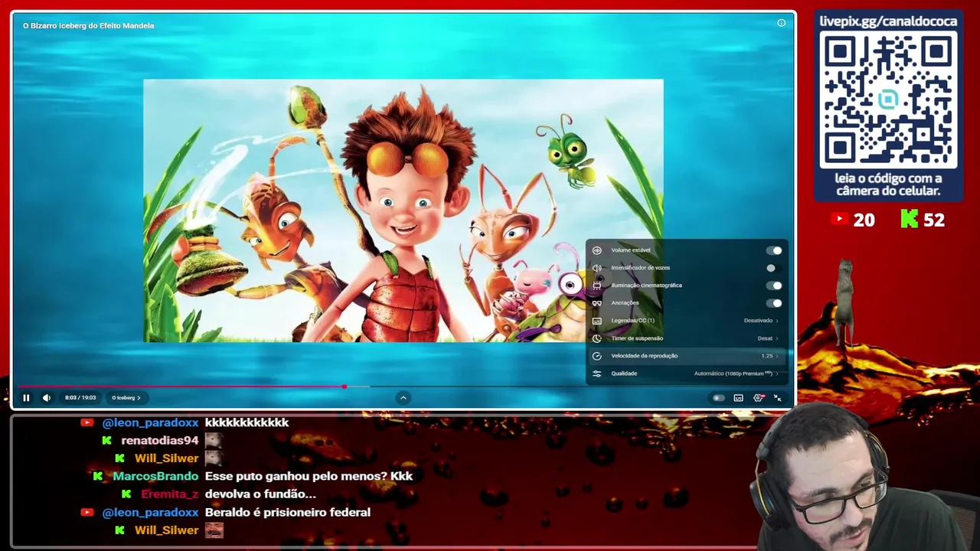The image size is (980, 551).
Task: Click the Volume estável waveform icon
Action: (597, 250)
